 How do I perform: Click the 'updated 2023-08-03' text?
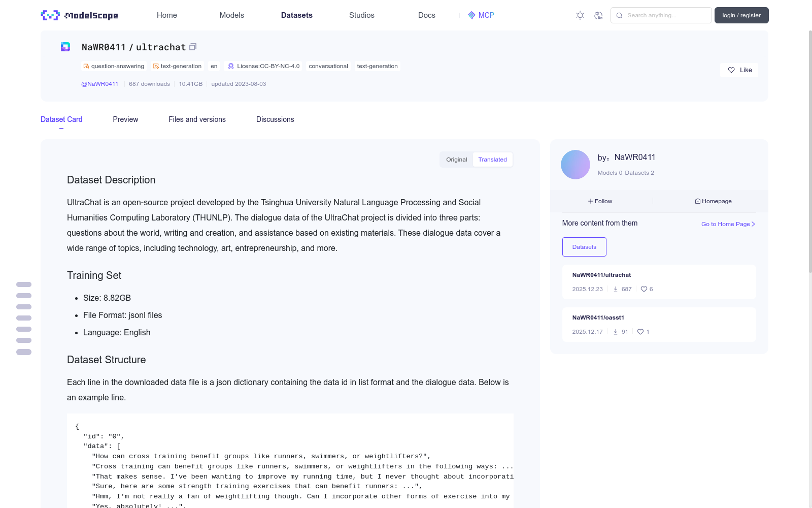click(x=239, y=84)
